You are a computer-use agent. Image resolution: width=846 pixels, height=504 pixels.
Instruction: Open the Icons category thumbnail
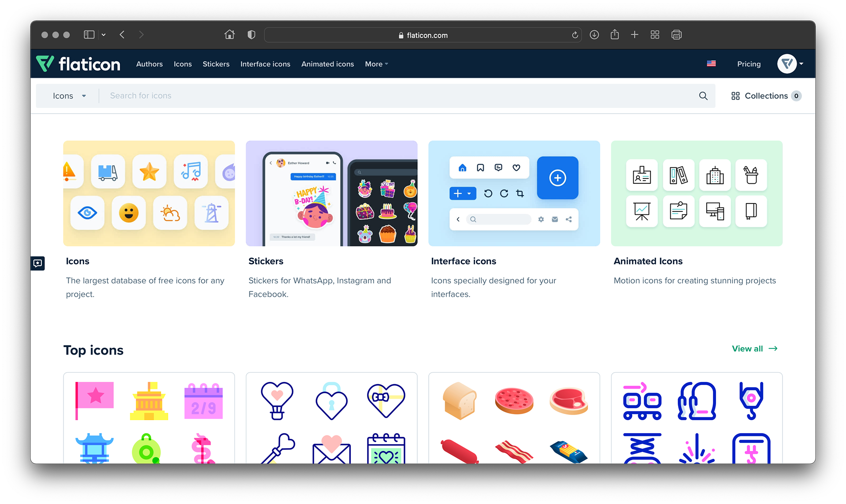(x=149, y=193)
